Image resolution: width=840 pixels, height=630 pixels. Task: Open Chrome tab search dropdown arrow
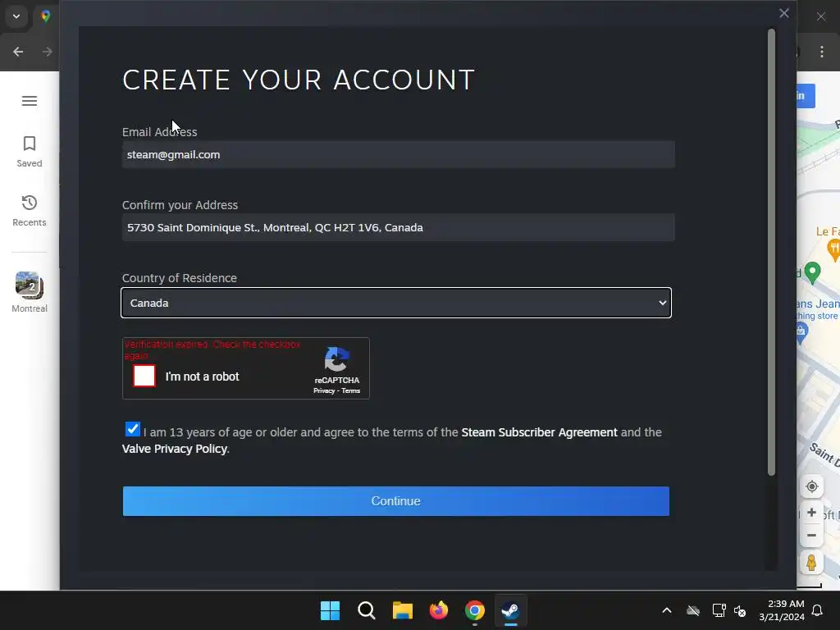[x=16, y=16]
